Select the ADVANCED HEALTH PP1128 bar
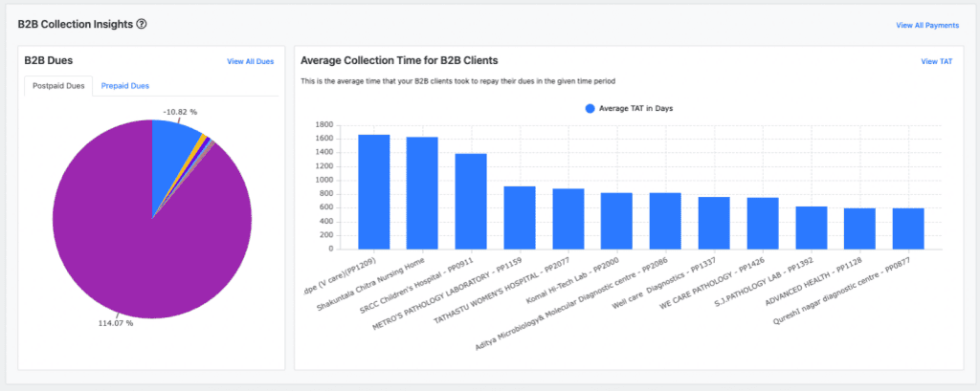Viewport: 980px width, 391px height. point(859,228)
